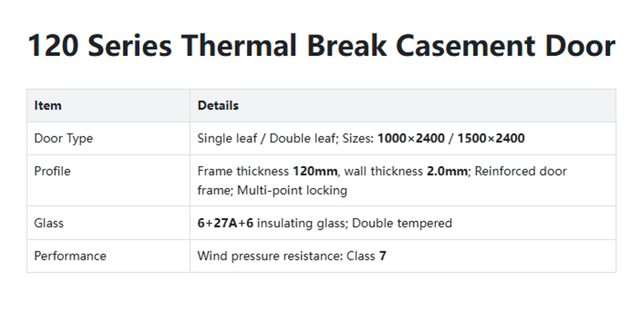Click the bold "1000×2400" size value
Screen dimensions: 644x309
coord(411,138)
